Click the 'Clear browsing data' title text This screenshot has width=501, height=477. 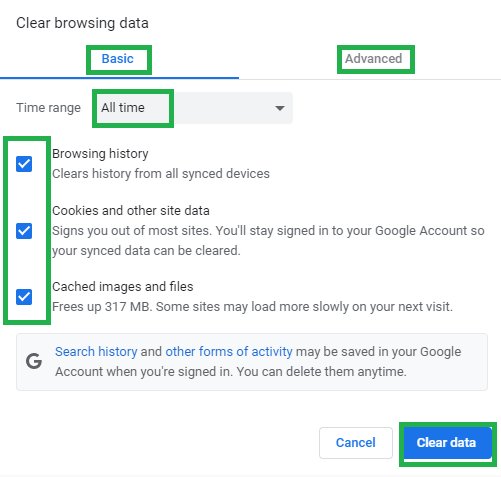pos(82,23)
